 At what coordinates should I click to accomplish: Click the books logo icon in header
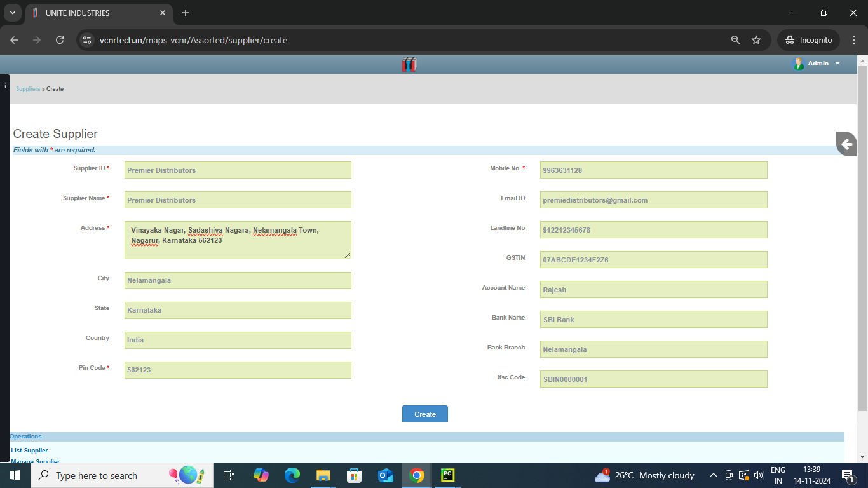[409, 64]
